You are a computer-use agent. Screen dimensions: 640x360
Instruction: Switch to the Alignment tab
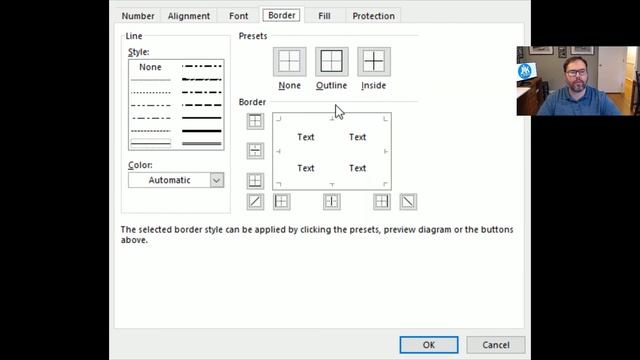tap(189, 16)
